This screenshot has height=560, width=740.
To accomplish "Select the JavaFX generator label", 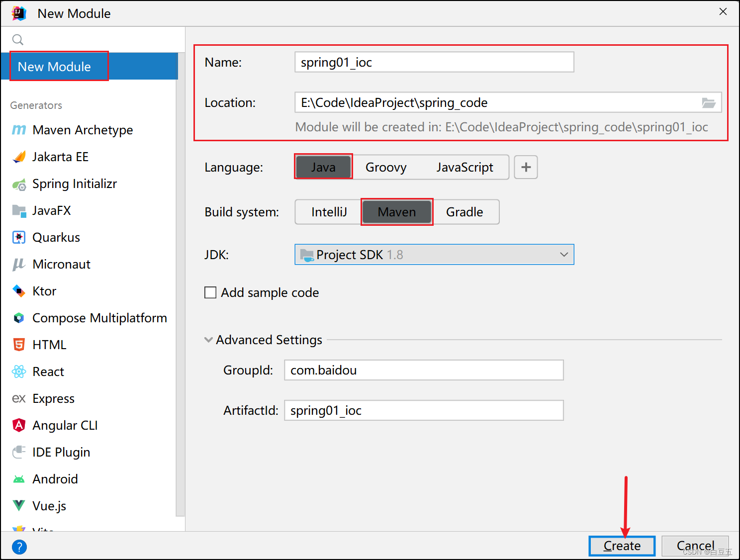I will pyautogui.click(x=52, y=211).
